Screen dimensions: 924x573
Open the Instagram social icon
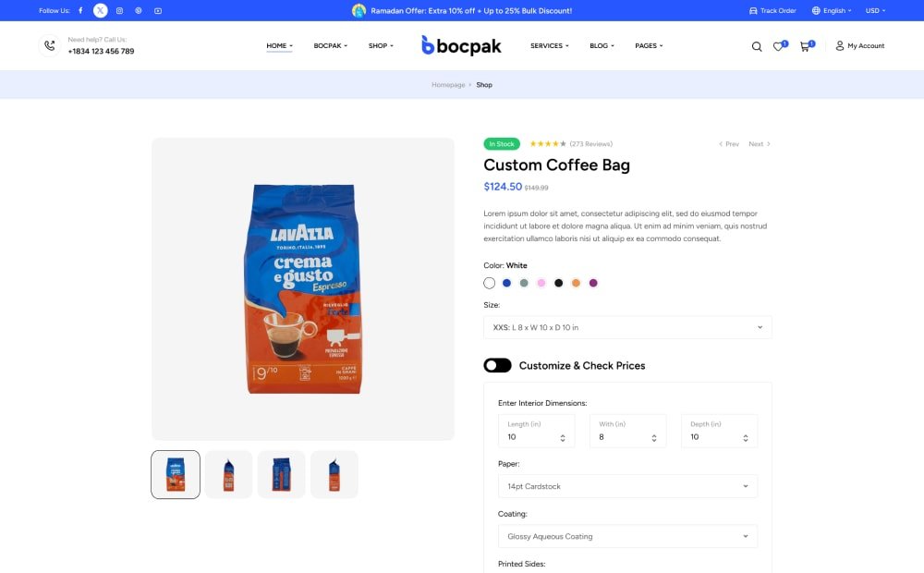tap(119, 11)
